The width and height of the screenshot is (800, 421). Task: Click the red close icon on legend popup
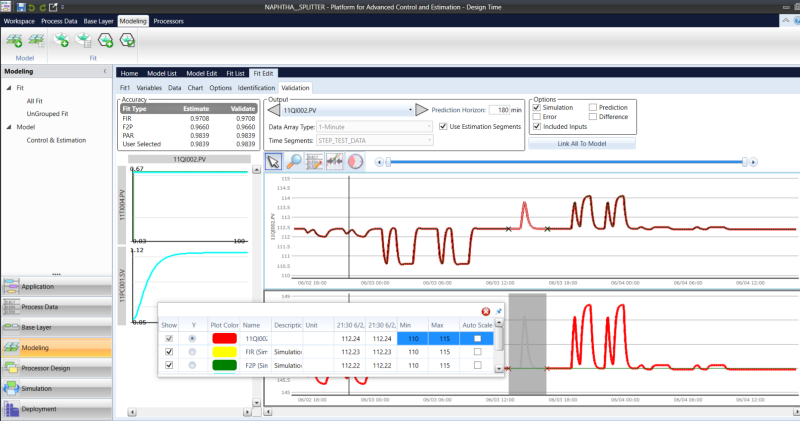click(486, 311)
